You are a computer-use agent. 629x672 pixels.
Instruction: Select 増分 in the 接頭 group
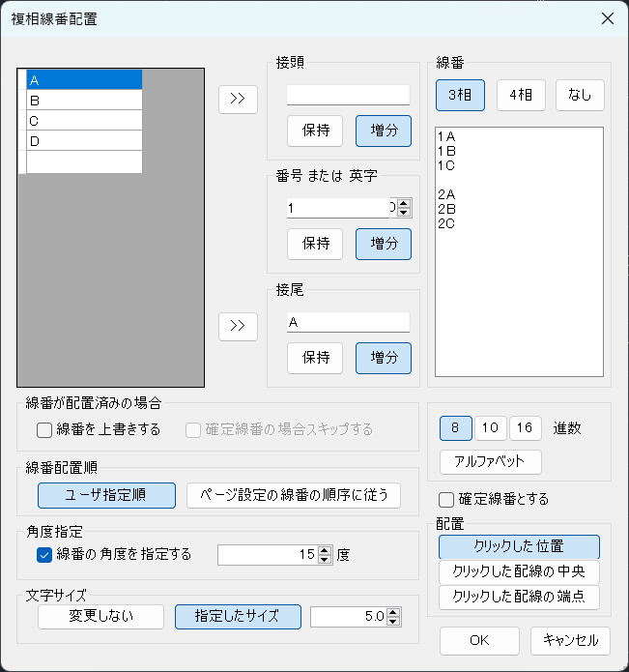point(384,131)
